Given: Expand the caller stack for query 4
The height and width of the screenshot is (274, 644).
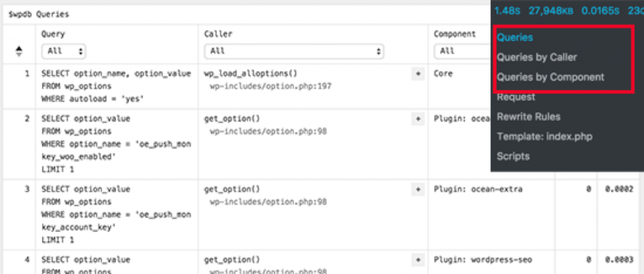Looking at the screenshot, I should pyautogui.click(x=418, y=260).
